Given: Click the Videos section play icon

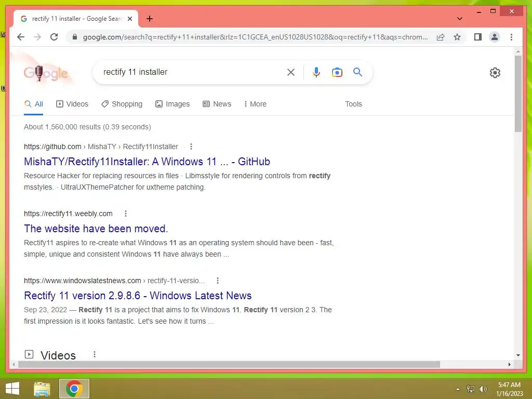Looking at the screenshot, I should point(29,354).
